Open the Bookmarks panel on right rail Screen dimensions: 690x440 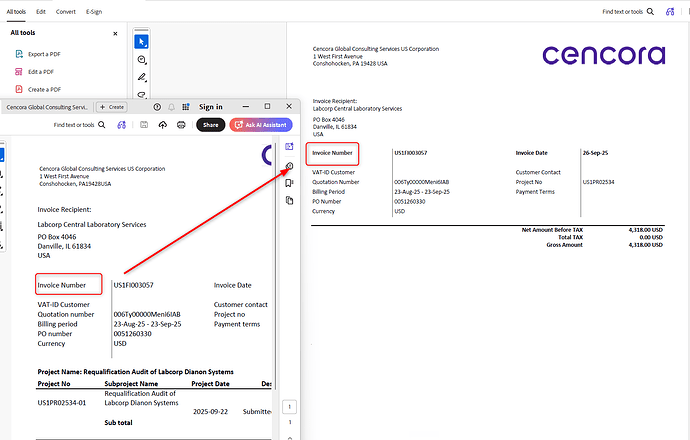coord(289,183)
